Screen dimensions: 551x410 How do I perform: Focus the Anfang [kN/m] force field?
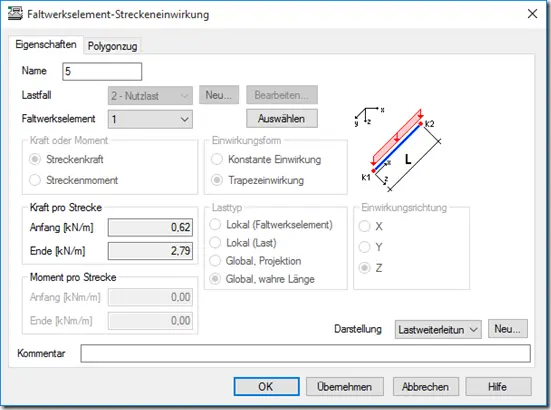click(150, 227)
